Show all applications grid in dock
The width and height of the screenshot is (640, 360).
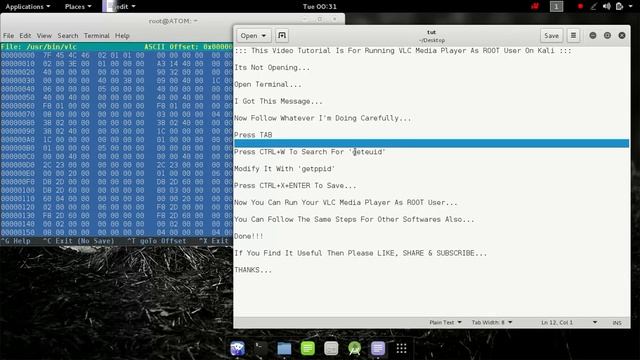point(401,348)
